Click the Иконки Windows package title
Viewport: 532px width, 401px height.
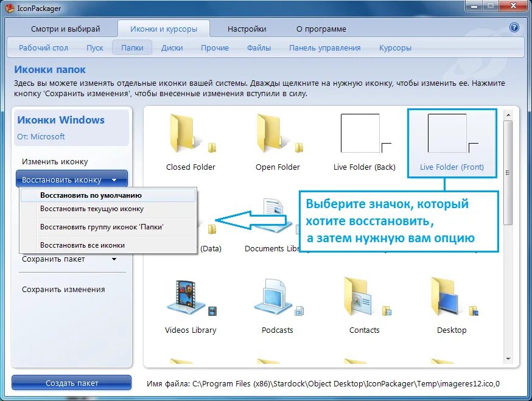pyautogui.click(x=61, y=120)
